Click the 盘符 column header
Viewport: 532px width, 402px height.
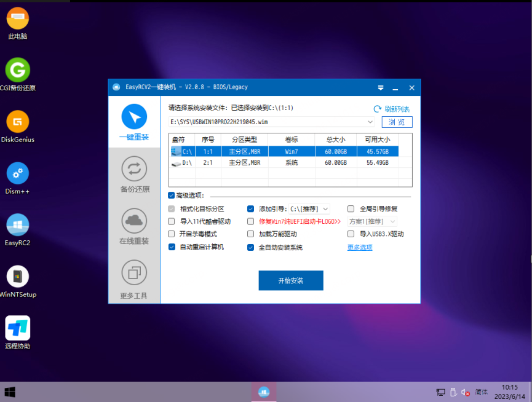[x=182, y=140]
